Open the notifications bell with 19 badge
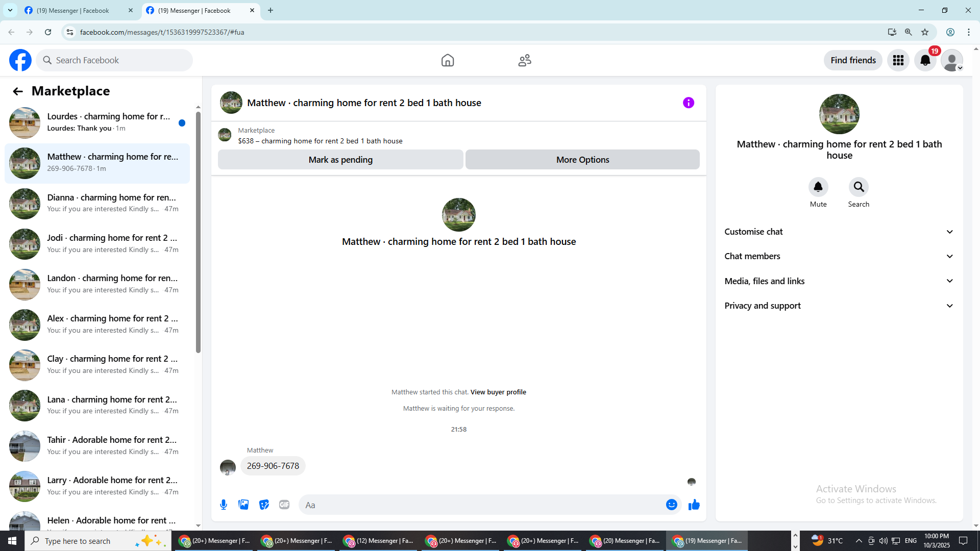 tap(925, 60)
